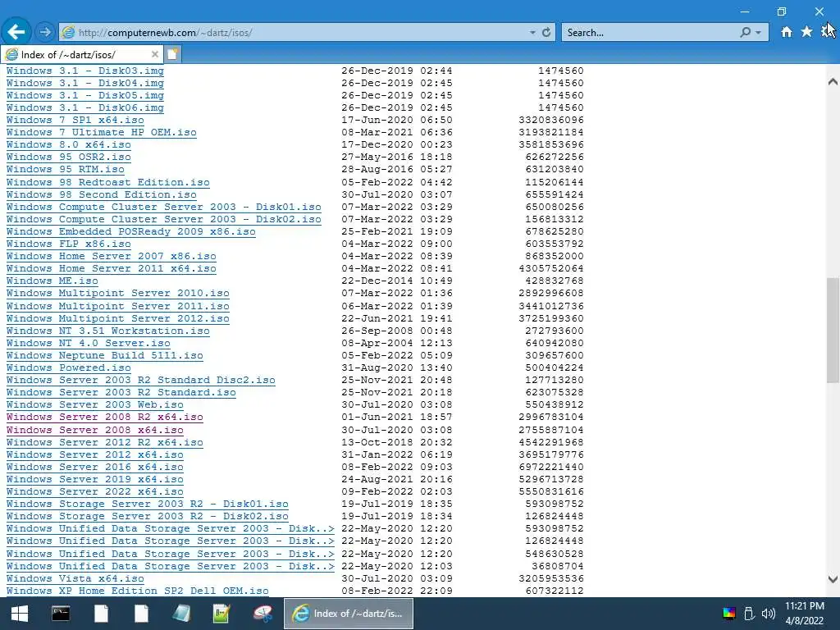This screenshot has height=630, width=840.
Task: Open Windows Server 2019 x64.iso link
Action: 95,479
